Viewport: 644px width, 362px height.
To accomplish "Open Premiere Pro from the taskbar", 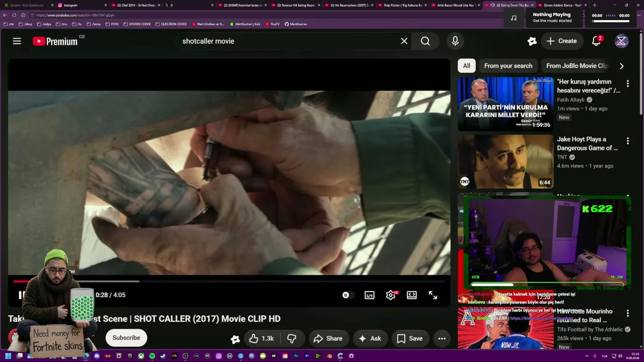I will pos(307,356).
